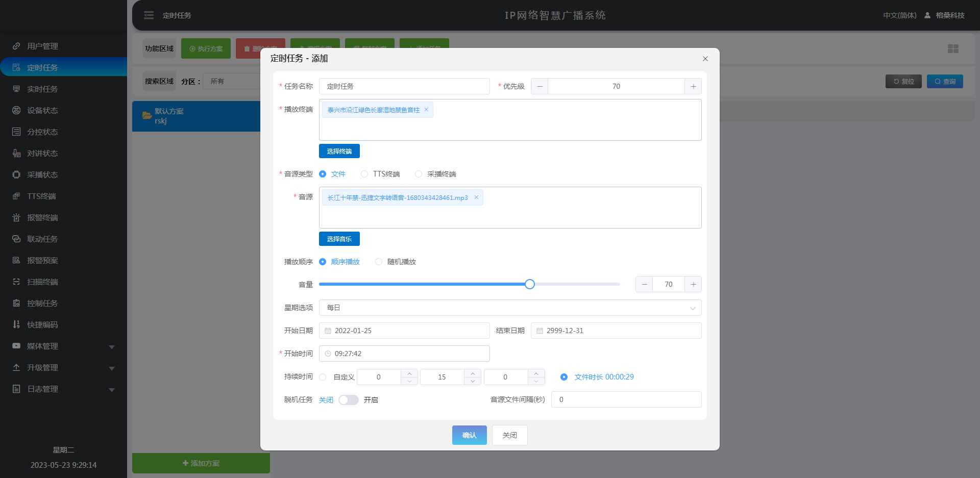
Task: Decrease the duration minutes spinner value
Action: click(473, 381)
